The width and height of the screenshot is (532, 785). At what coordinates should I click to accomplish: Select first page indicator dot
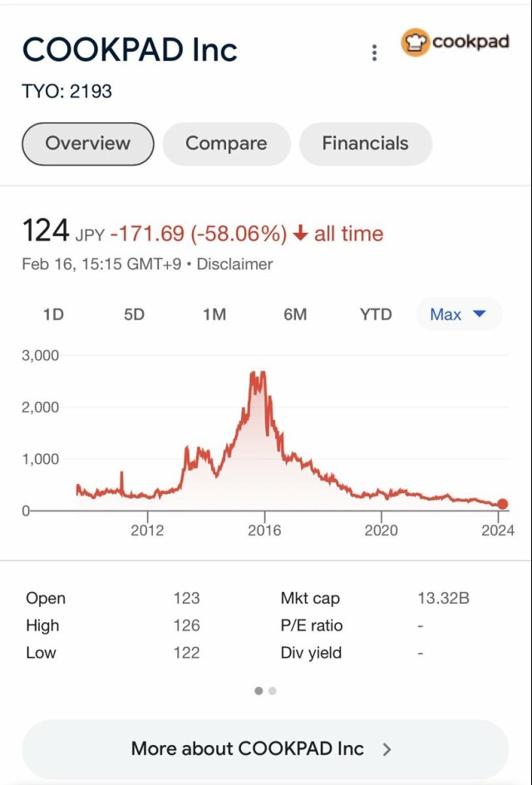pyautogui.click(x=259, y=691)
